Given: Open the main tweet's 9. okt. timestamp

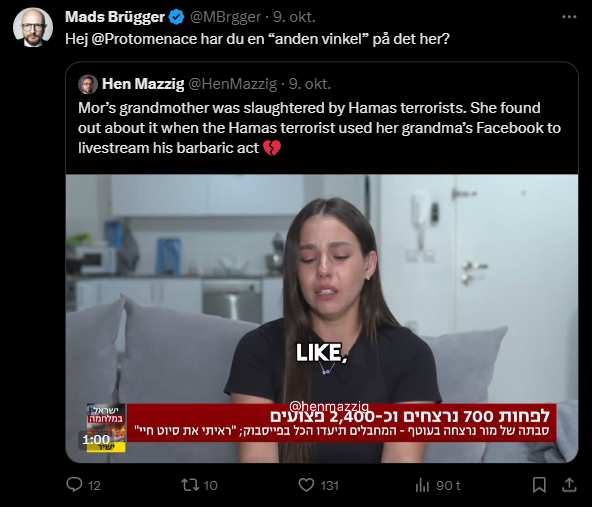Looking at the screenshot, I should (294, 17).
